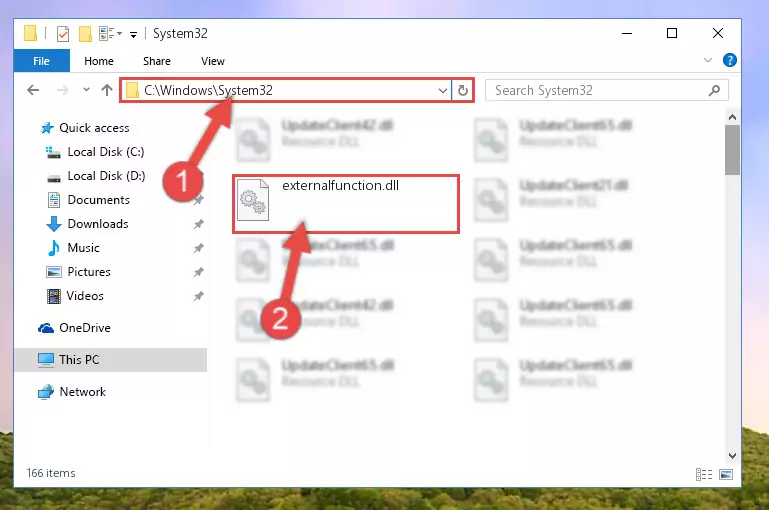The width and height of the screenshot is (769, 510).
Task: Click the scroll down arrow
Action: pos(732,456)
